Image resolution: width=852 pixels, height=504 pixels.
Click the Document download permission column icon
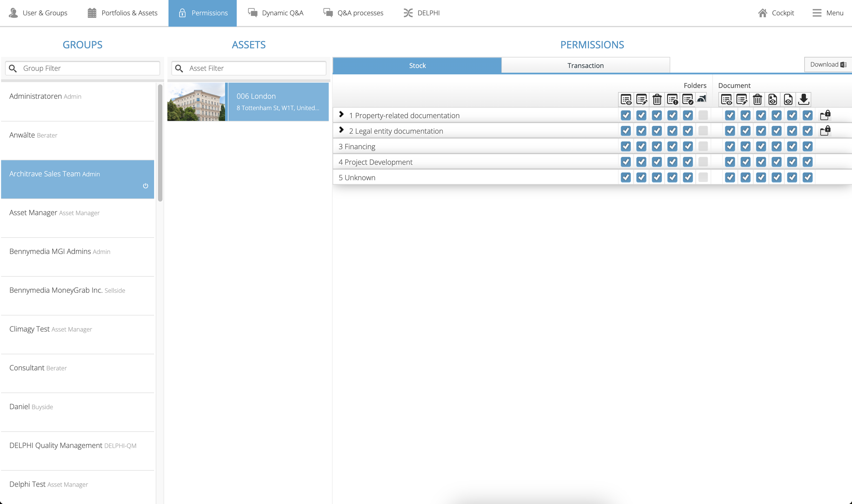point(804,100)
